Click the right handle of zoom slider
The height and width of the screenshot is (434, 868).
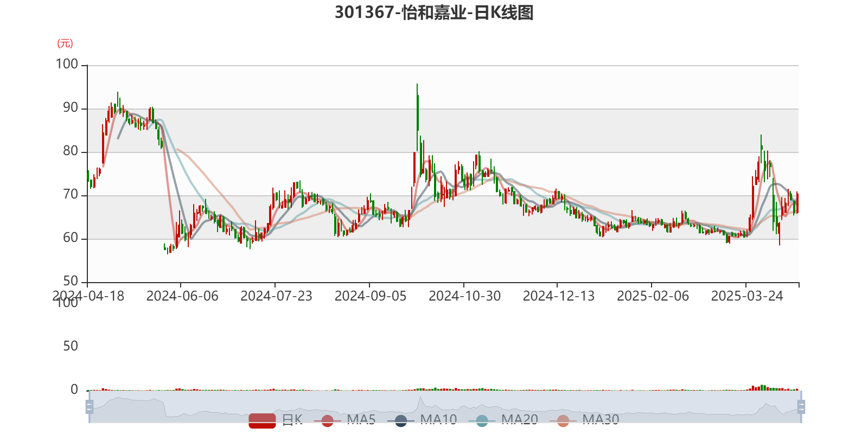801,407
